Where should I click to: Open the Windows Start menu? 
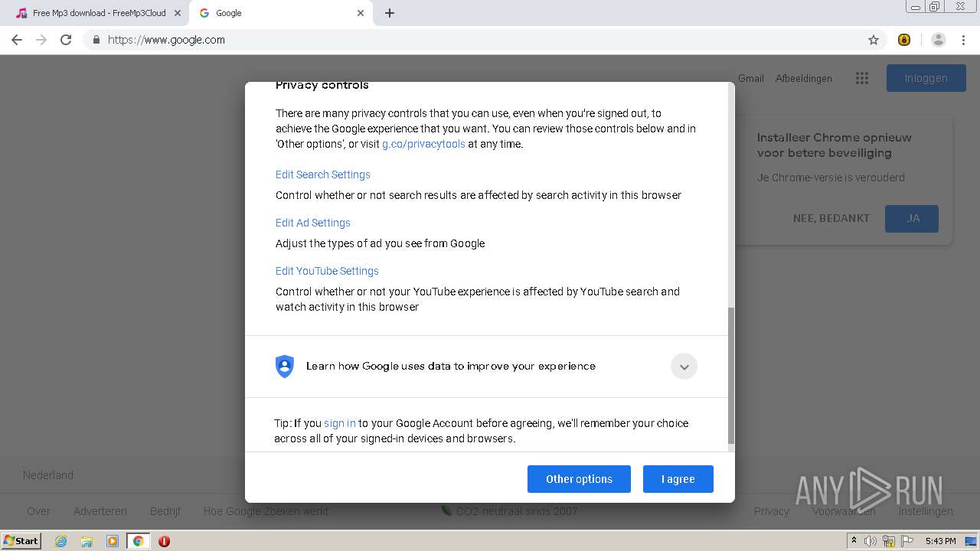point(21,540)
